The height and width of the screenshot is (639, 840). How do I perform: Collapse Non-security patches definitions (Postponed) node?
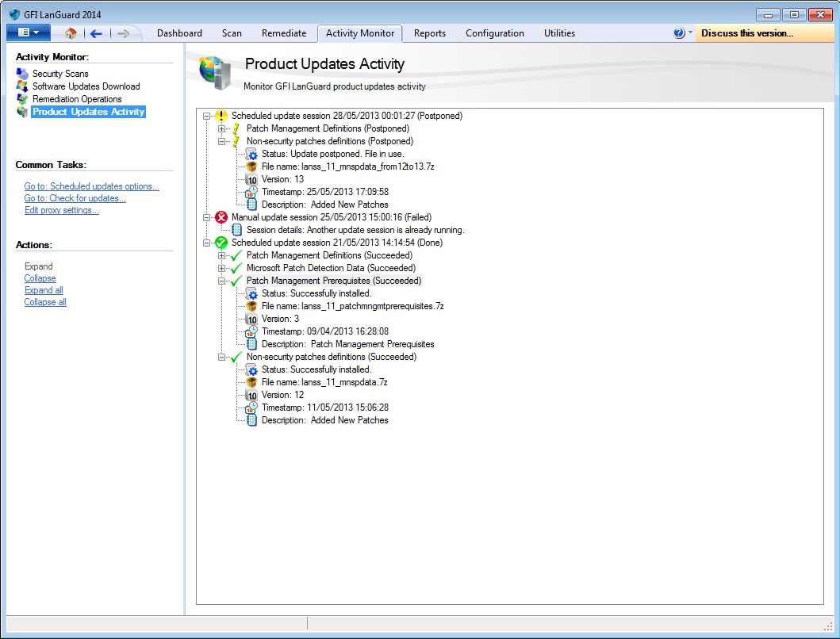point(222,141)
